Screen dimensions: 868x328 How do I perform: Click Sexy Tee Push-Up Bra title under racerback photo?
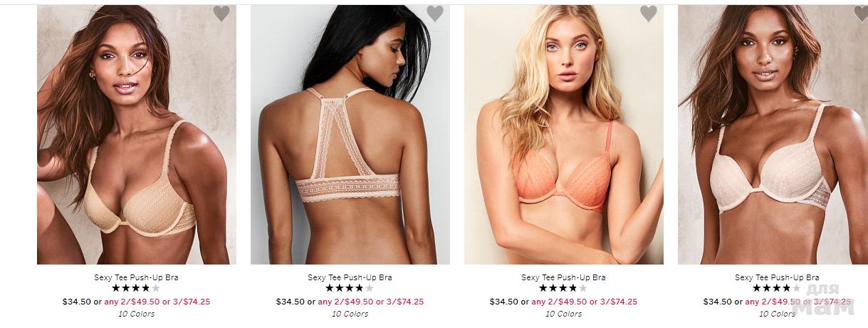click(x=350, y=277)
